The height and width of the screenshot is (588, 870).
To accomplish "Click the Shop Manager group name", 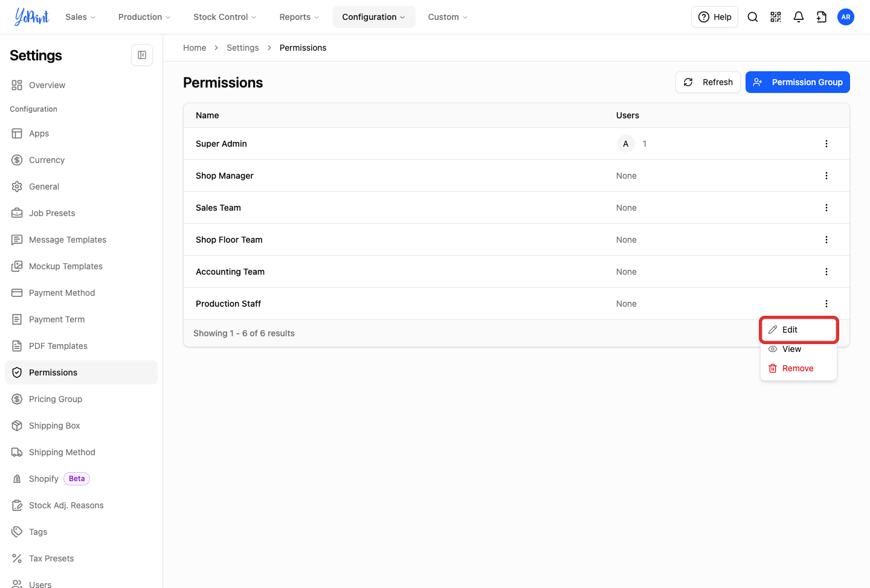I will [x=225, y=176].
